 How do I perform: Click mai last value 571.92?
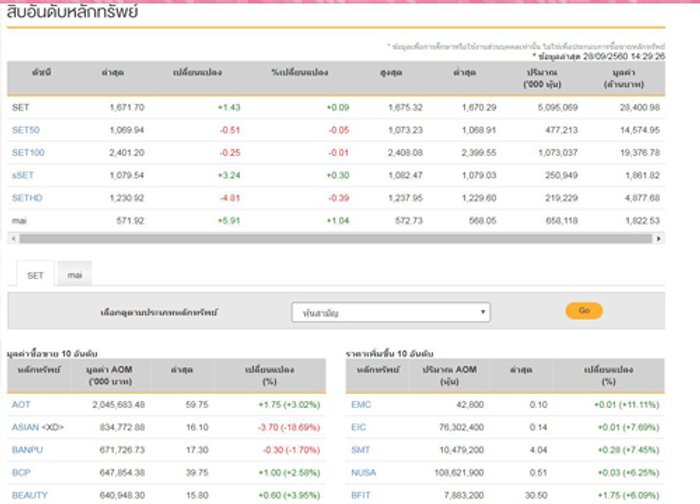(130, 221)
